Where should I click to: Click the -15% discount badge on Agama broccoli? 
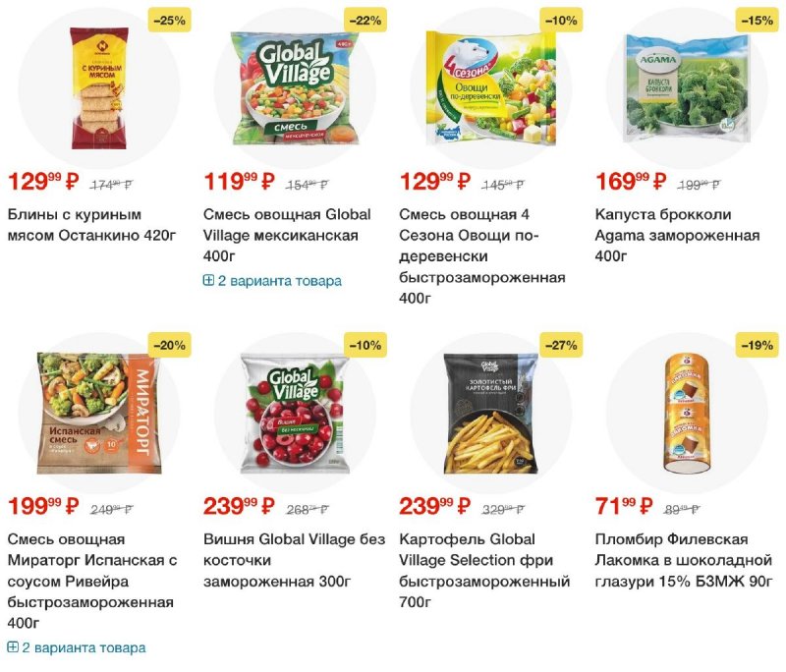pos(757,21)
